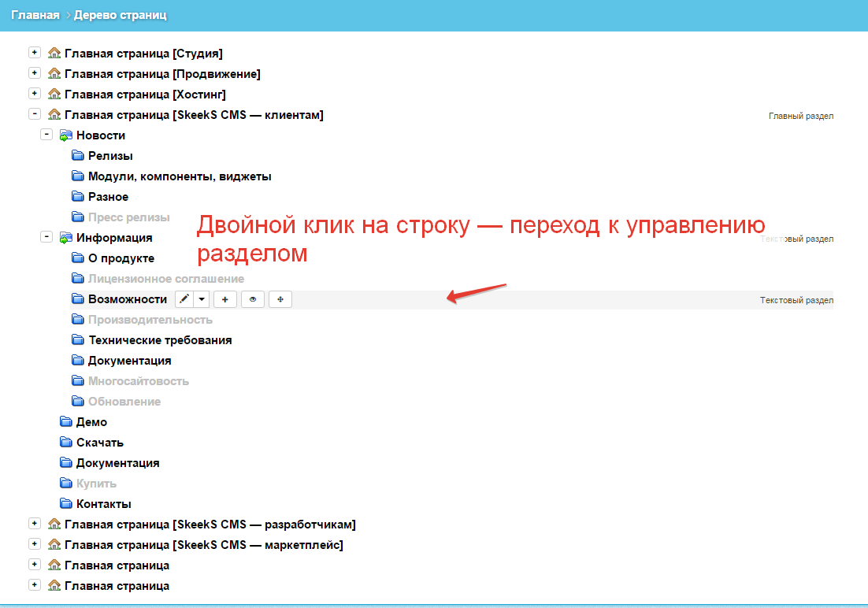Click the Разное folder icon
868x608 pixels.
pos(78,197)
